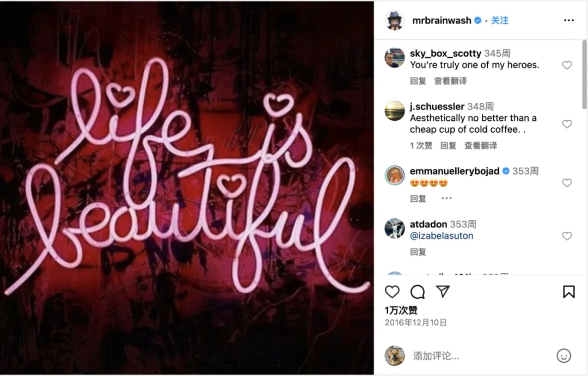
Task: Open more options on emmanuellerybojad's comment
Action: 446,198
